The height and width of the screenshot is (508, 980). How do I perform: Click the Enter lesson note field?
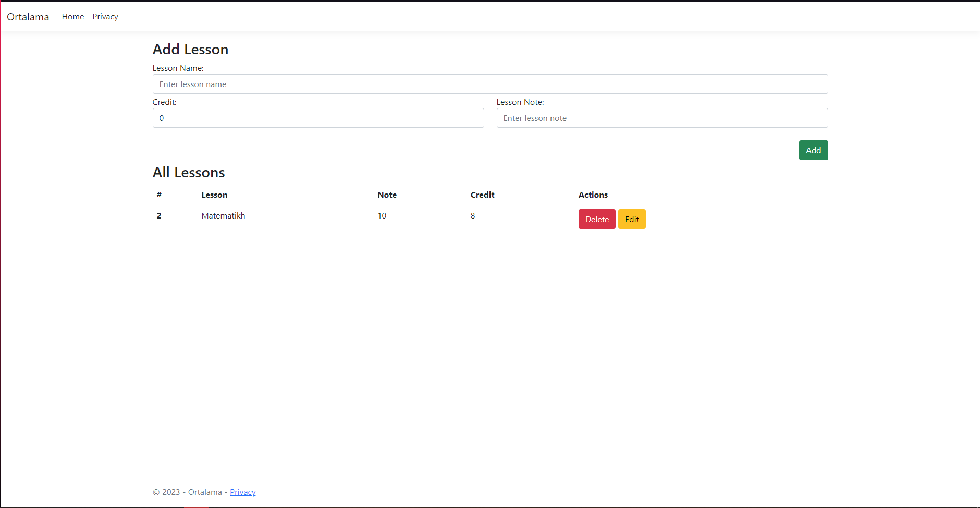pos(662,118)
